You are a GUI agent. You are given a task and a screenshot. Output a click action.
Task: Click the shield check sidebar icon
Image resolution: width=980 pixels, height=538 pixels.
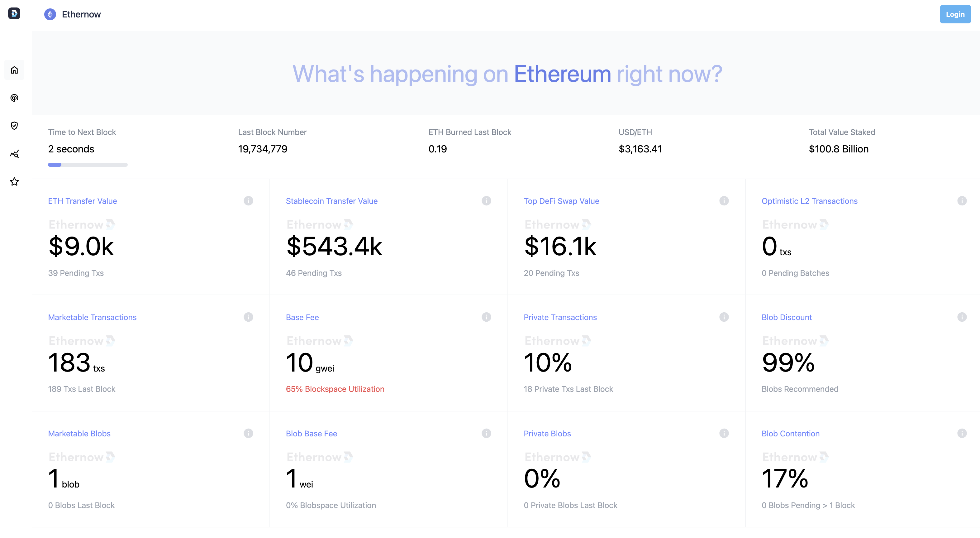[14, 126]
